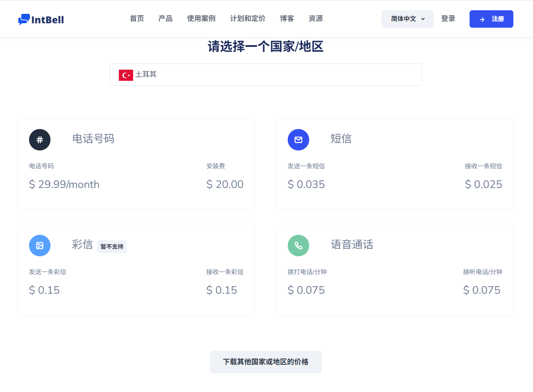Click the hash icon for phone numbers
Viewport: 533px width, 392px height.
pyautogui.click(x=40, y=140)
